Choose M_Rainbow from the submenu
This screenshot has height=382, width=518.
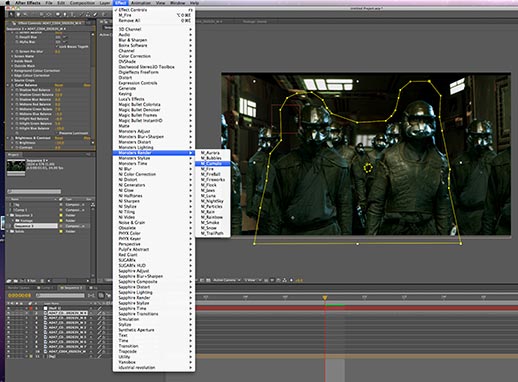(213, 217)
